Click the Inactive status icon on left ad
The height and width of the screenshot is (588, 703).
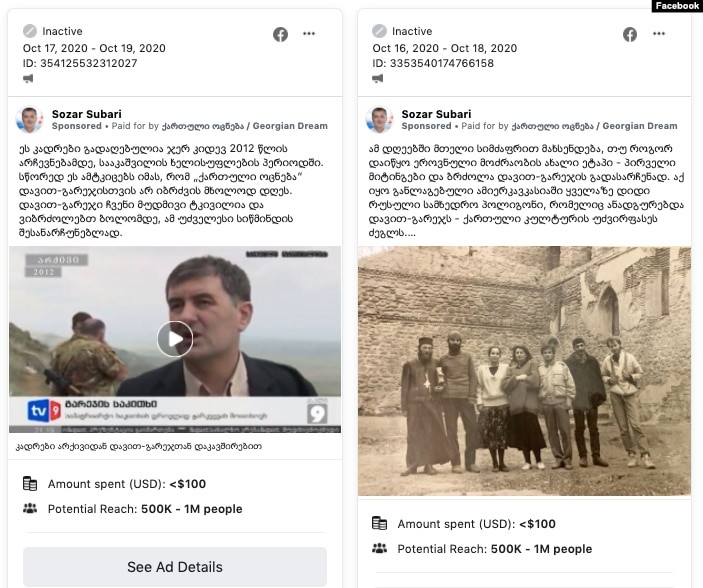point(30,31)
